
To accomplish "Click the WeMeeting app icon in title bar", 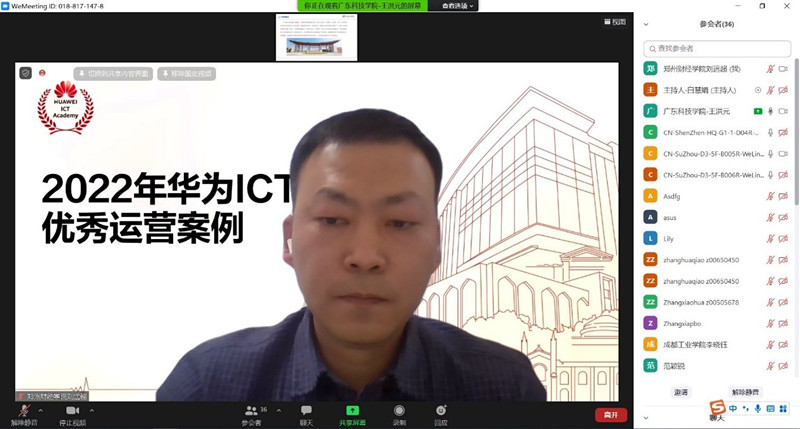I will point(5,6).
